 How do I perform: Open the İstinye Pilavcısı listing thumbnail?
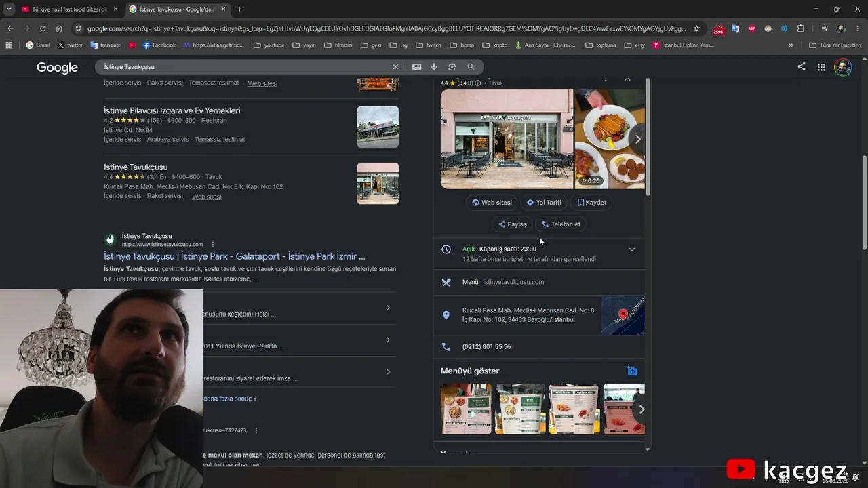[378, 127]
